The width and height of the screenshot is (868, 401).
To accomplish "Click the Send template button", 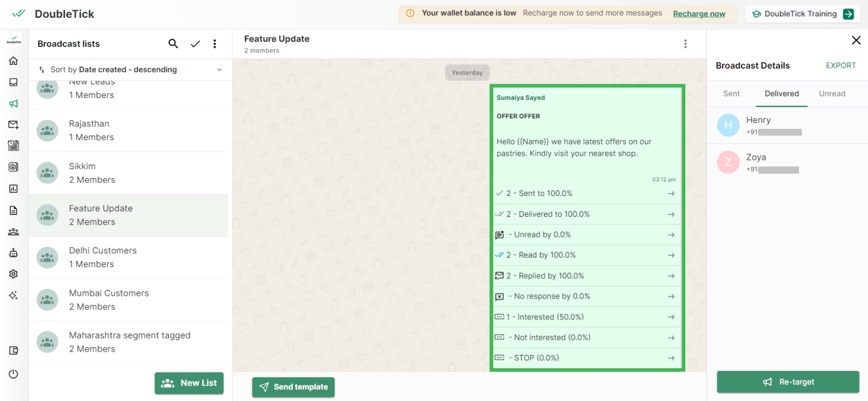I will pyautogui.click(x=293, y=387).
